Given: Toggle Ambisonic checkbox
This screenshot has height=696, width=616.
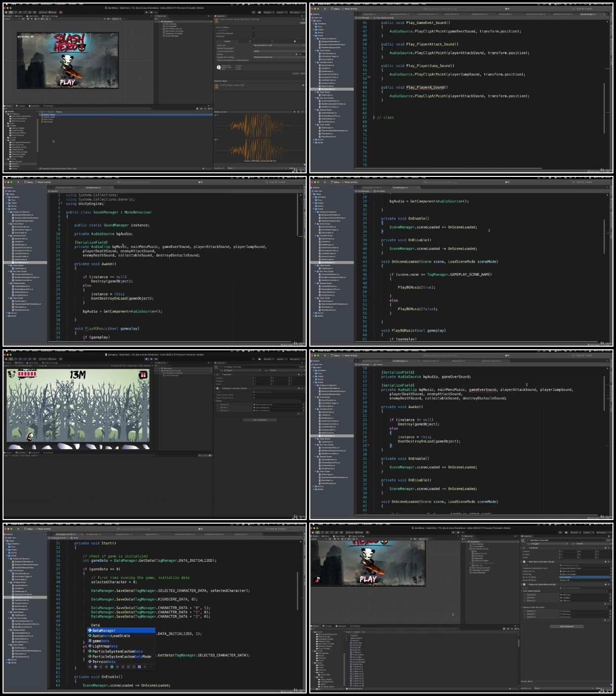Looking at the screenshot, I should [253, 36].
